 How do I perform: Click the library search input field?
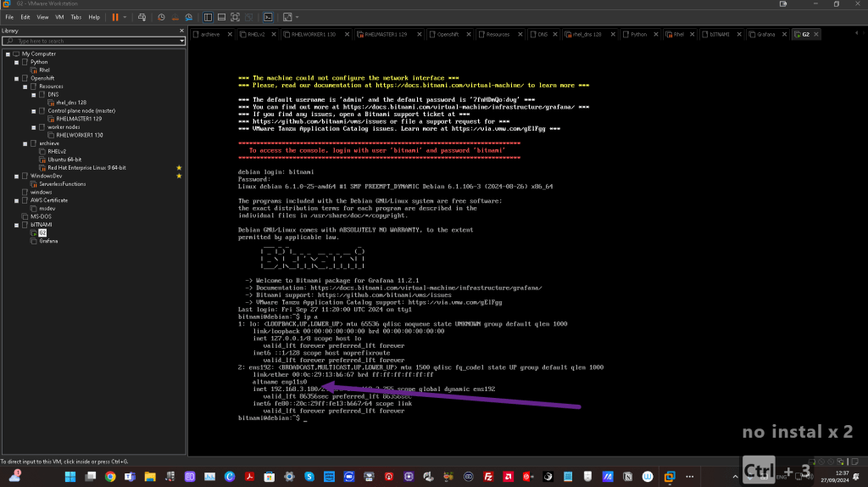[x=92, y=41]
